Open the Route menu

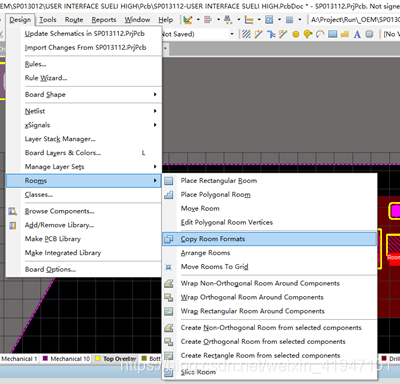point(74,20)
